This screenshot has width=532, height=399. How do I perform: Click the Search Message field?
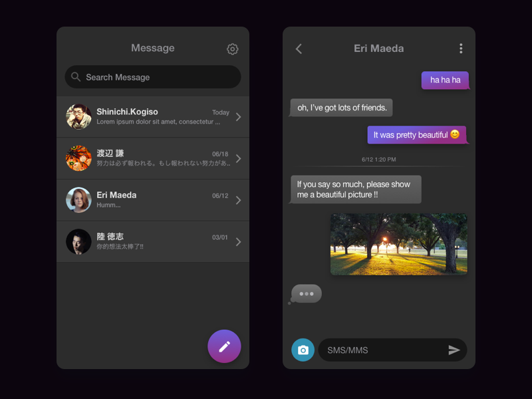point(153,77)
